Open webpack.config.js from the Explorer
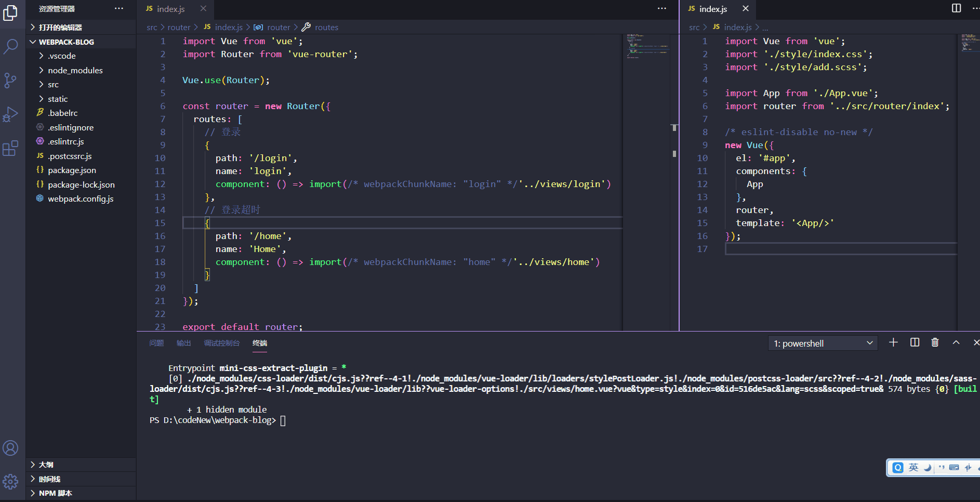980x502 pixels. (81, 199)
